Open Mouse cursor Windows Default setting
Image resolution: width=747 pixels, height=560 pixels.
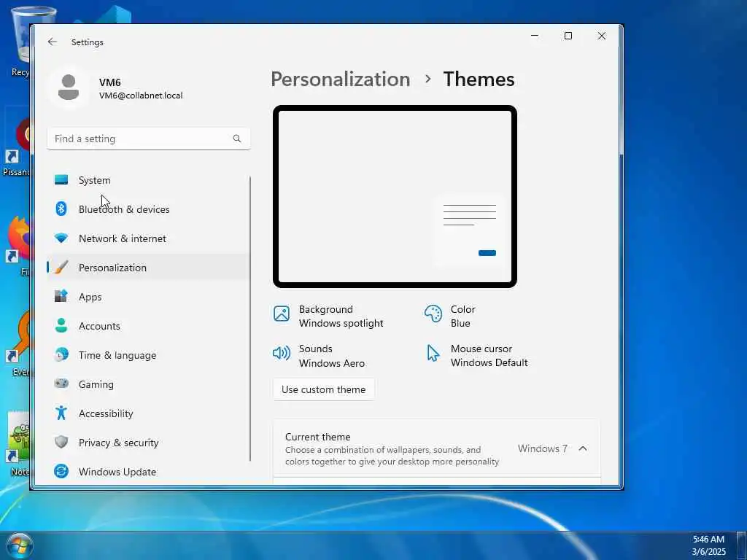coord(477,355)
